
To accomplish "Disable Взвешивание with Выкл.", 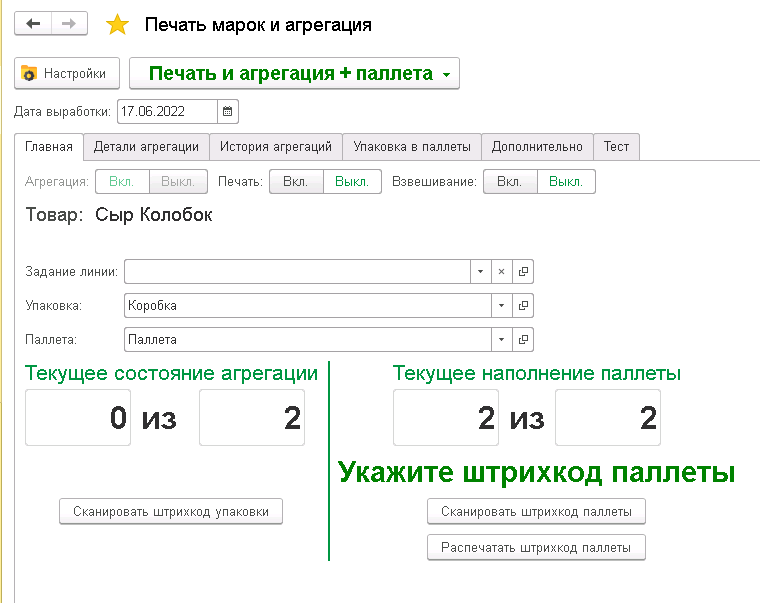I will tap(566, 182).
